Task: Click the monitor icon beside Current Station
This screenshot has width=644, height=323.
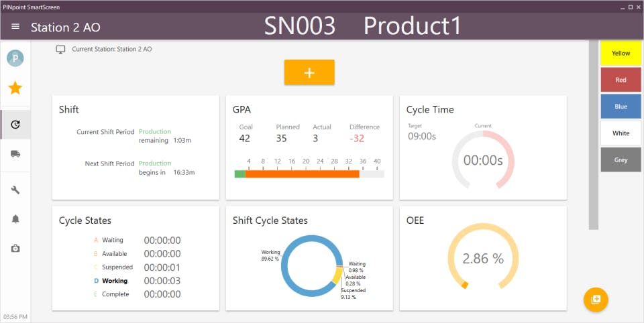Action: click(x=61, y=50)
